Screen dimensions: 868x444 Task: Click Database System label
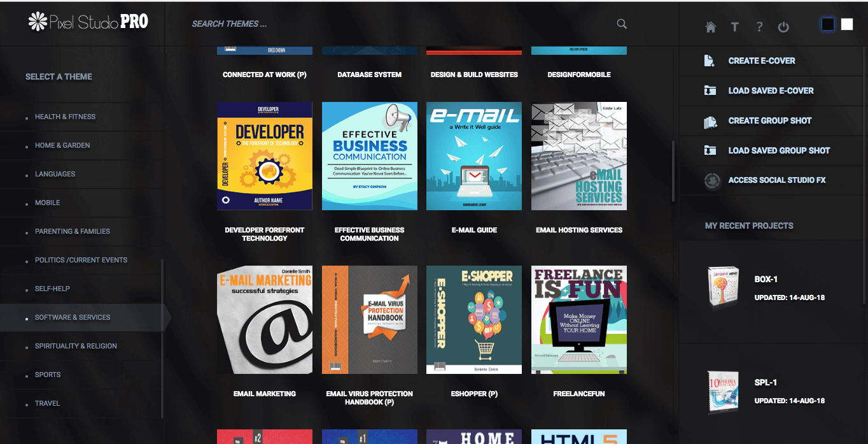point(370,75)
